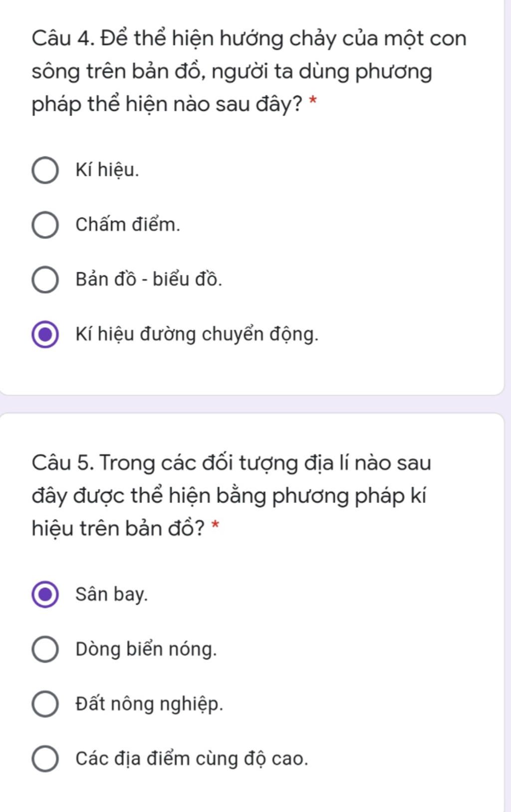The image size is (511, 812).
Task: Click selected 'Kí hiệu đường chuyển động.' radio
Action: [x=45, y=335]
